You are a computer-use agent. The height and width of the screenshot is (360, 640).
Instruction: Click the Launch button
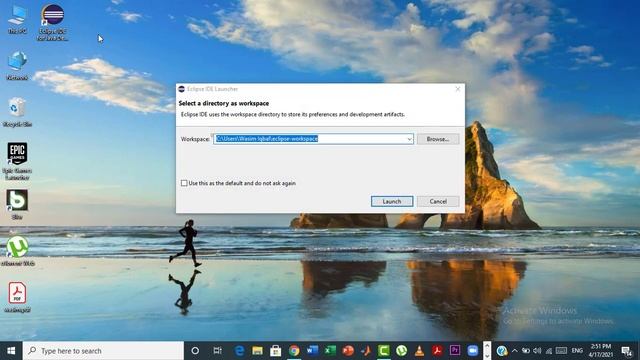[x=392, y=201]
